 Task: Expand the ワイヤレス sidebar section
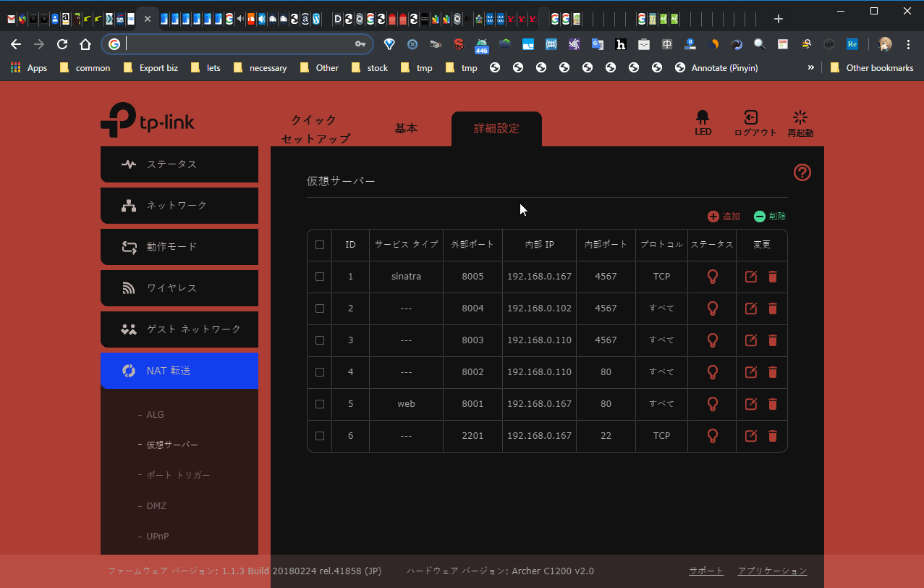pyautogui.click(x=179, y=288)
